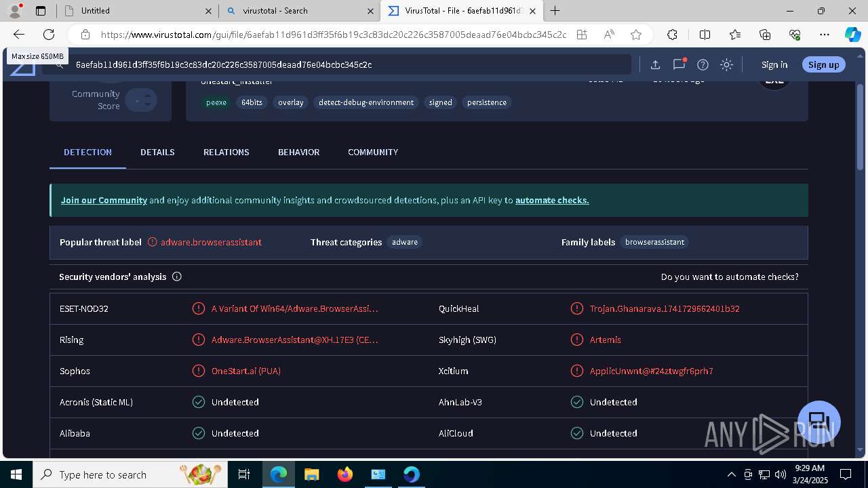
Task: Follow the automate checks link
Action: pyautogui.click(x=552, y=200)
